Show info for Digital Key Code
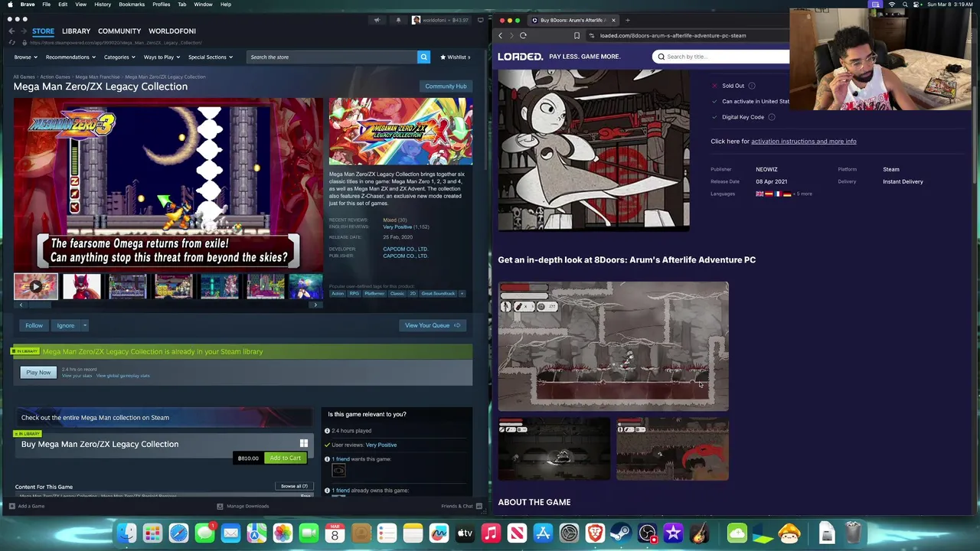This screenshot has width=980, height=551. pos(771,117)
